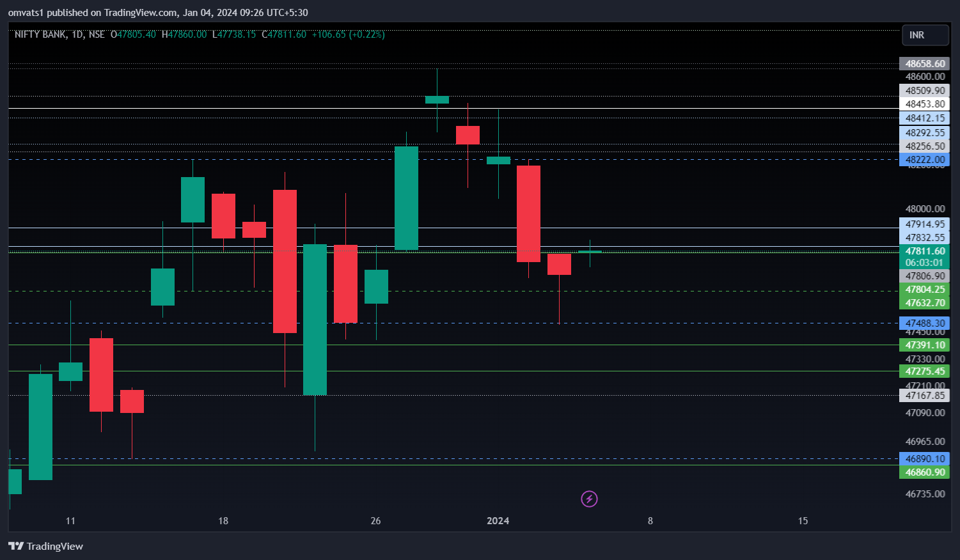Select the green 47391.10 price label
This screenshot has width=960, height=560.
coord(925,345)
